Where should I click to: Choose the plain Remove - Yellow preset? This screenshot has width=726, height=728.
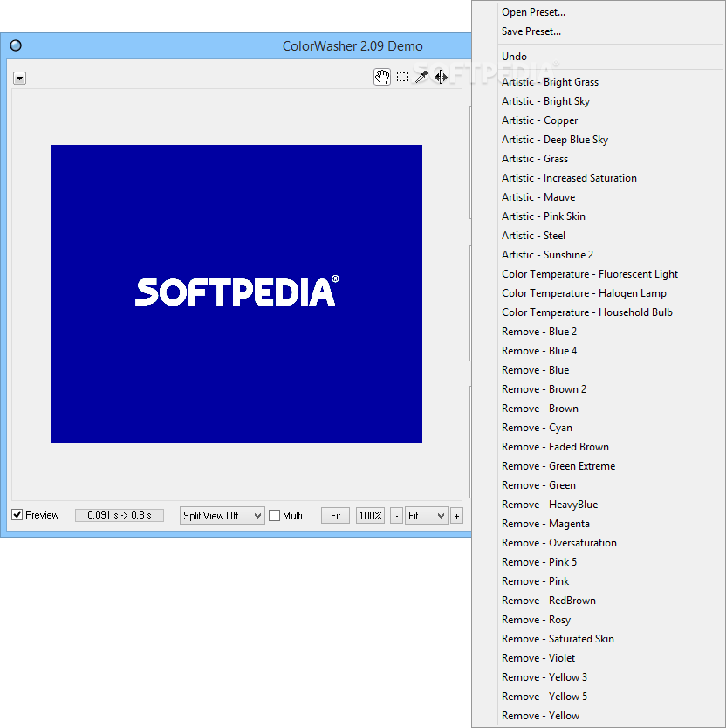598,716
